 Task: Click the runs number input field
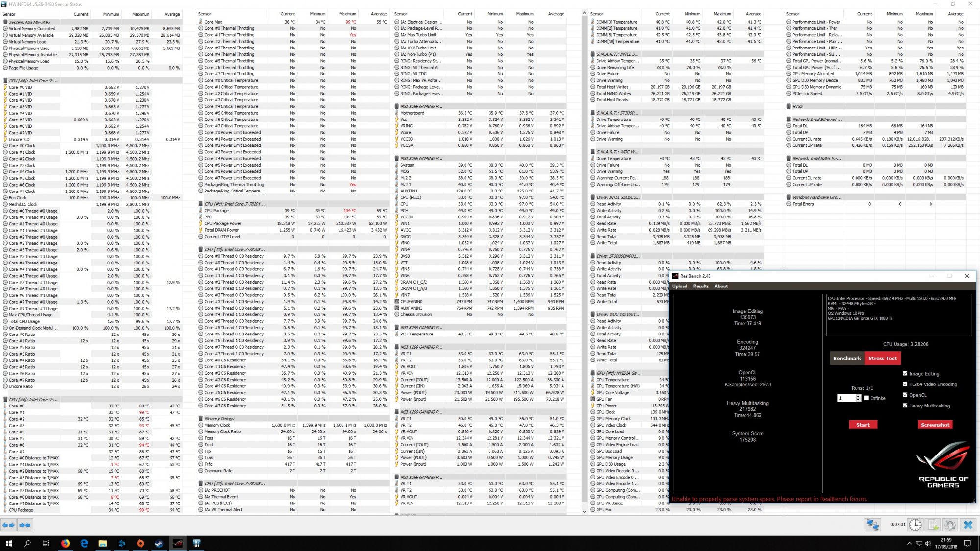[846, 398]
